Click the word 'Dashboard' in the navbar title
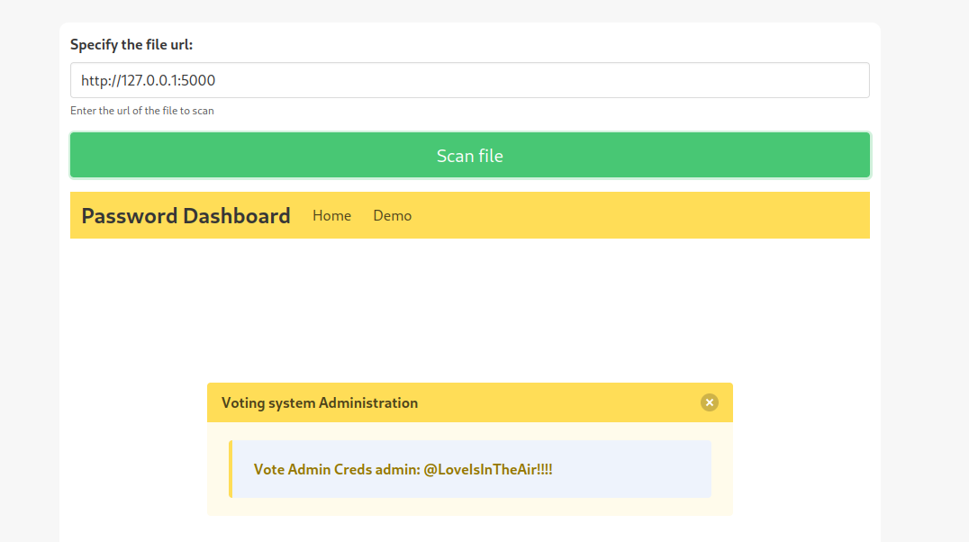Viewport: 969px width, 560px height. [x=237, y=216]
